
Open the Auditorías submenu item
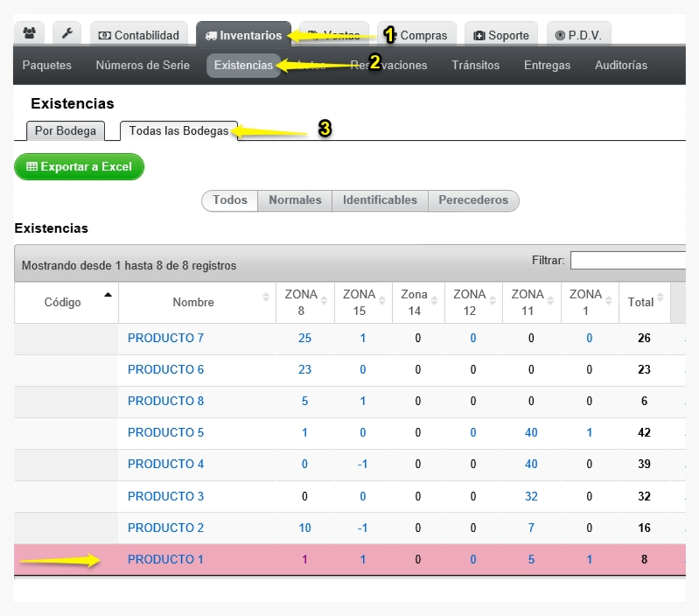pyautogui.click(x=621, y=65)
